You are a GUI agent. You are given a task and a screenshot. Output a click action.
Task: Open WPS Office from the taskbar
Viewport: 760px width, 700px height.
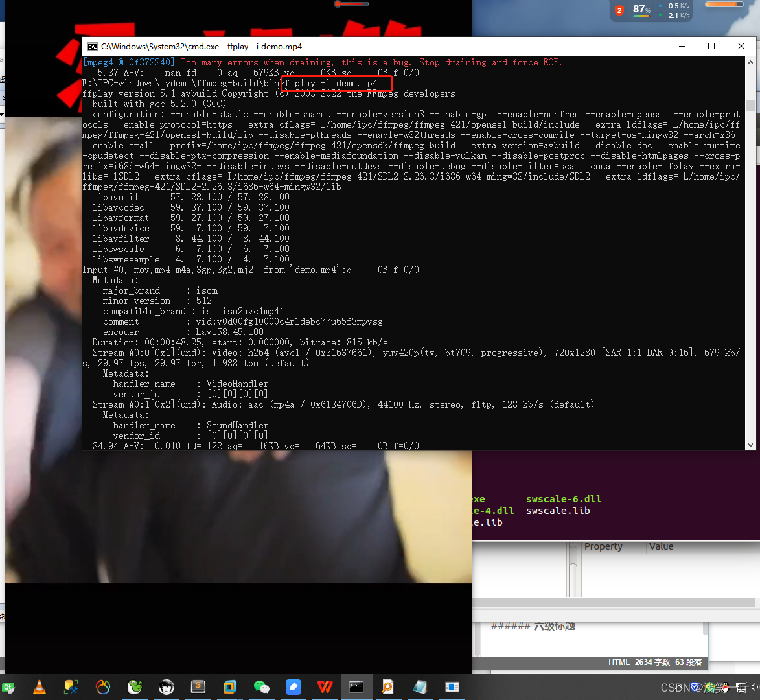[x=325, y=687]
